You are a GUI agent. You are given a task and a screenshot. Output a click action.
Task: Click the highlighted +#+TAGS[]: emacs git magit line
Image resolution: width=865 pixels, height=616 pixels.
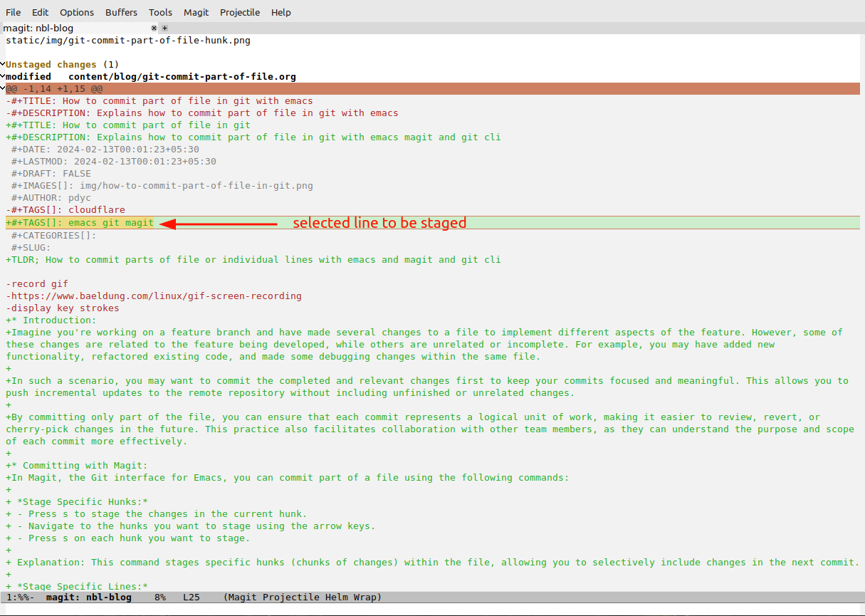[x=80, y=223]
